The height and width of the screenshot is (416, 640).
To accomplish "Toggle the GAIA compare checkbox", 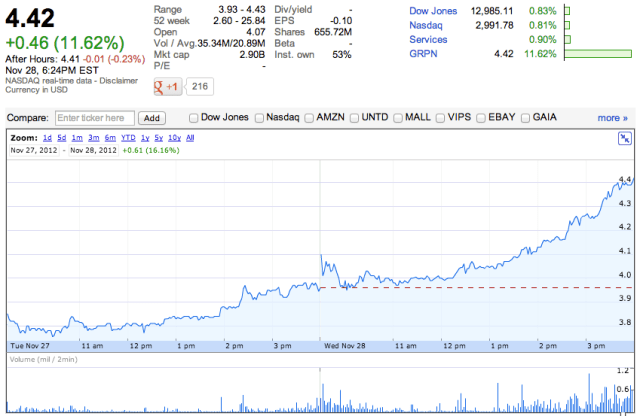I will (x=526, y=118).
